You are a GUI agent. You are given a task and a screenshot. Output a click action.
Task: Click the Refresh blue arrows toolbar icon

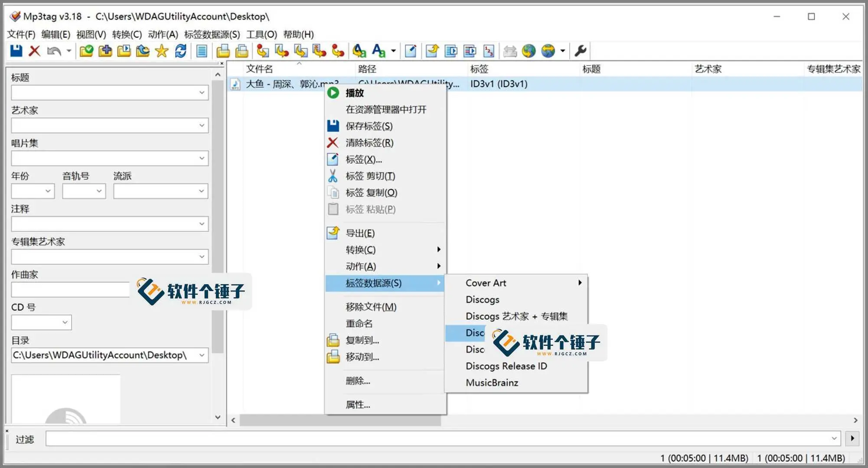(180, 51)
